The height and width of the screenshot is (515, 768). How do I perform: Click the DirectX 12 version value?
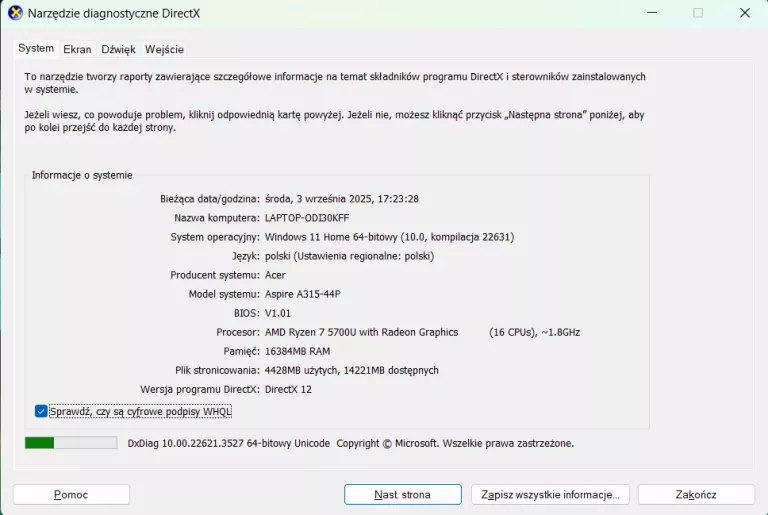[288, 389]
